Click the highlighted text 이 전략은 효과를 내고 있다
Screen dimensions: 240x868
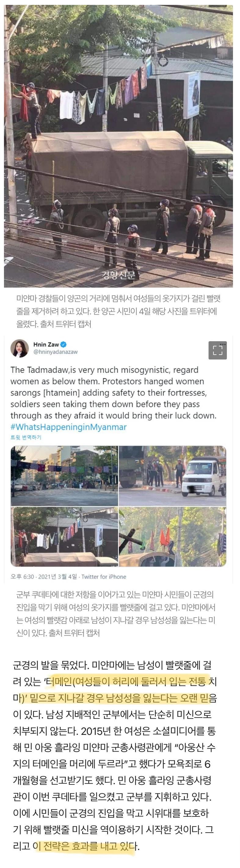[86, 846]
